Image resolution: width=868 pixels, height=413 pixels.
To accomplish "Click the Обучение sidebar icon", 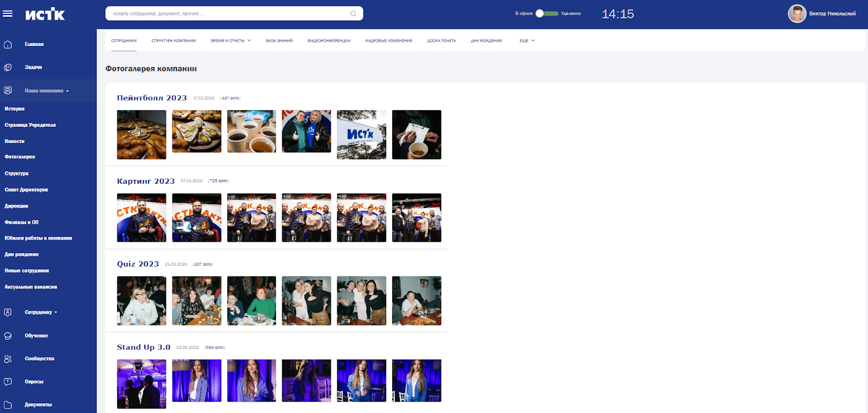I will pos(8,336).
